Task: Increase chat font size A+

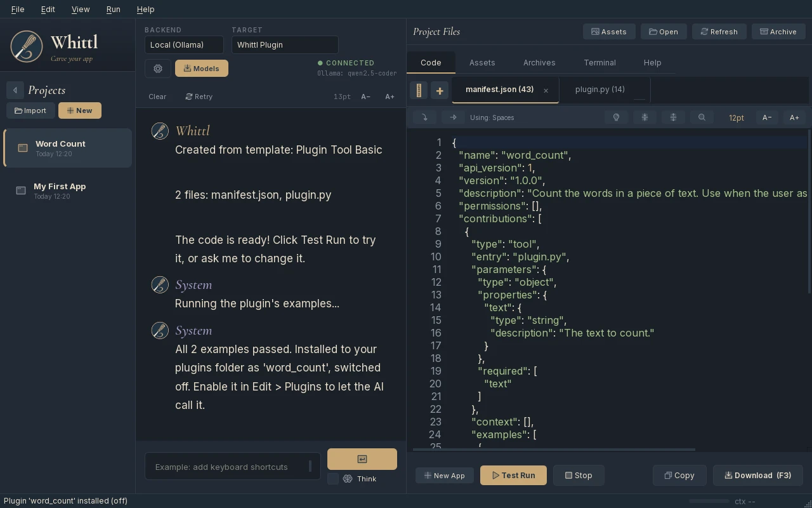Action: 390,97
